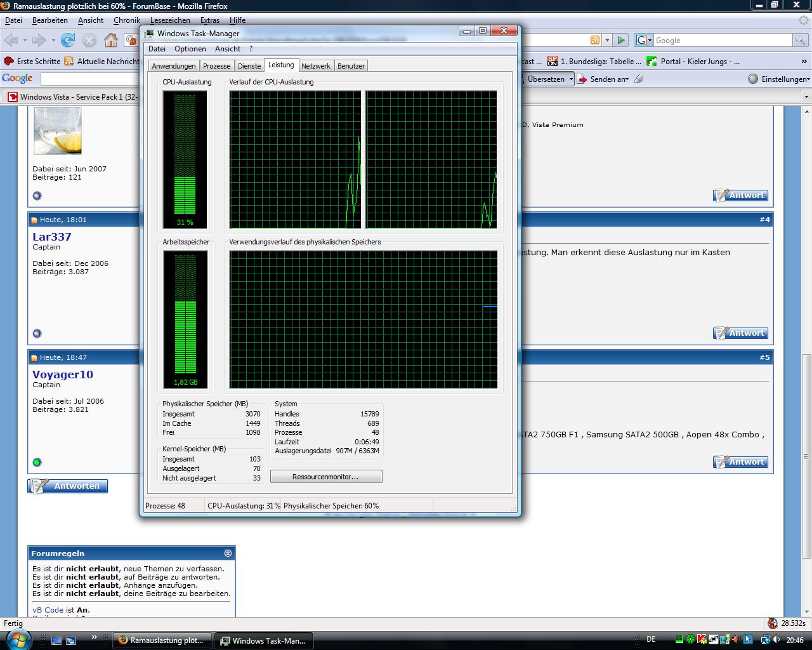Open address bar history dropdown
Viewport: 812px width, 650px height.
607,40
